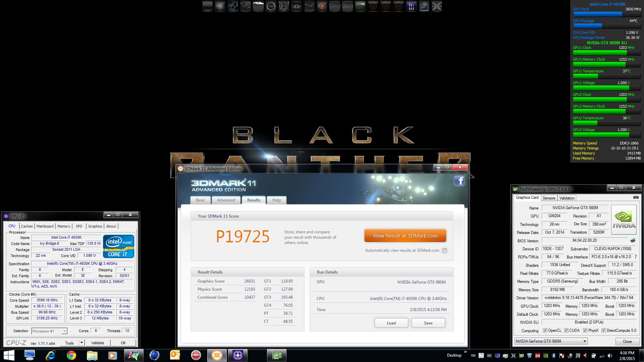Click the CPU Clock bar in the gadget
The image size is (644, 362).
click(607, 14)
